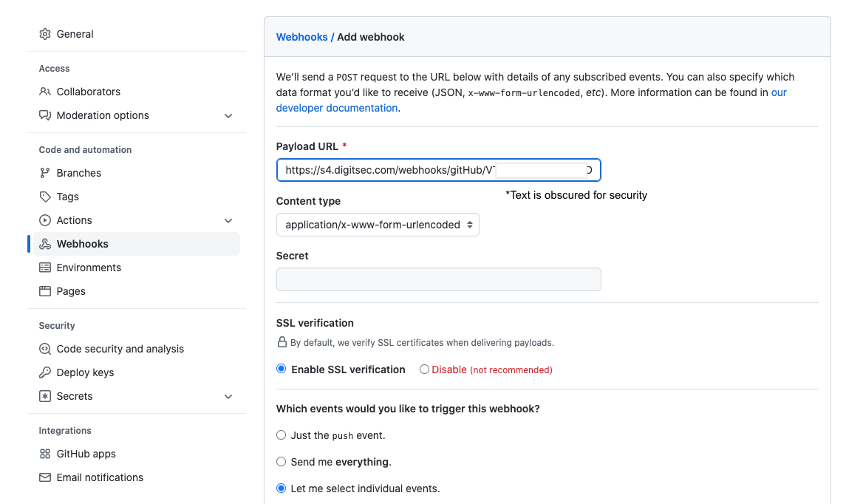Image resolution: width=846 pixels, height=504 pixels.
Task: Click the Secret input field
Action: coord(439,279)
